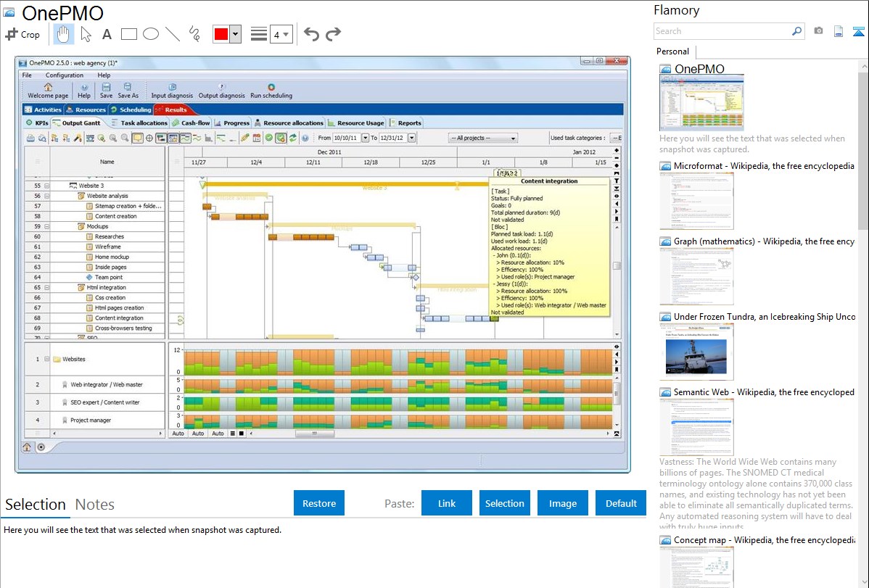Collapse the Website analysis tree row
Viewport: 869px width, 588px height.
[x=47, y=196]
